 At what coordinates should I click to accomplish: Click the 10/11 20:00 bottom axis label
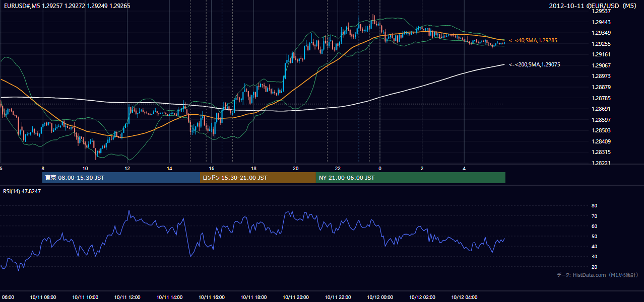296,297
